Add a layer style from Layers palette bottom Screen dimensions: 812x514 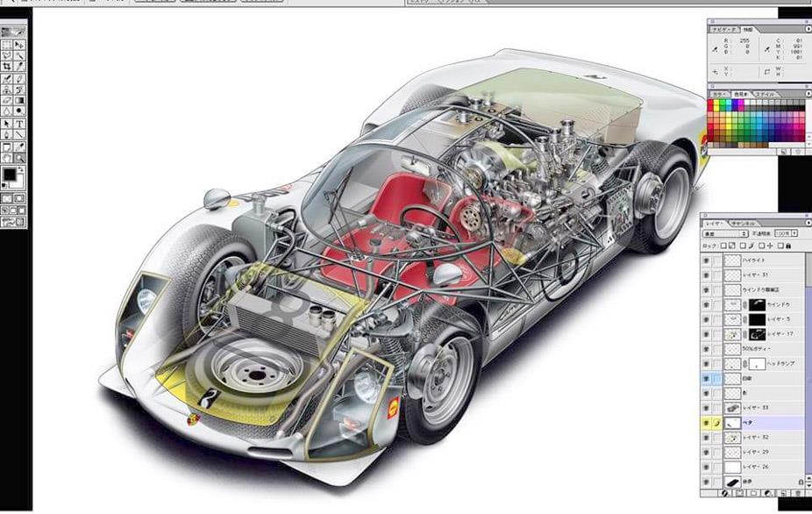[x=725, y=494]
